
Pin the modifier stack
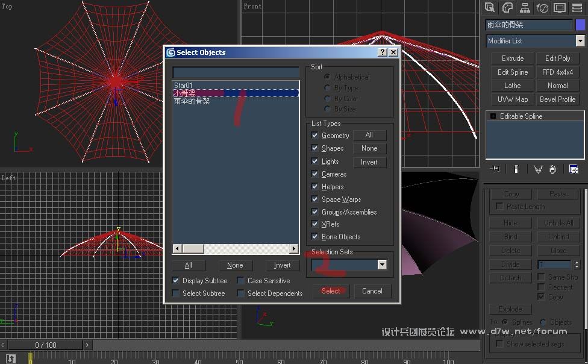495,169
